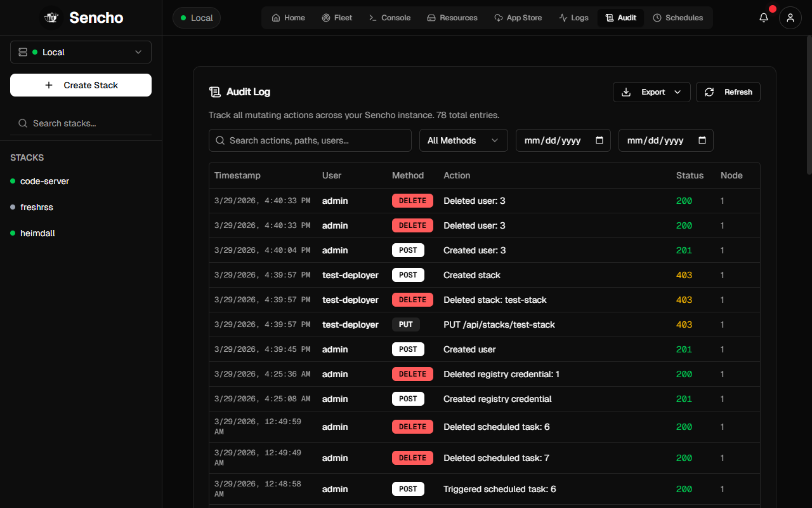812x508 pixels.
Task: Click the magnifier icon in Search stacks
Action: (x=23, y=123)
